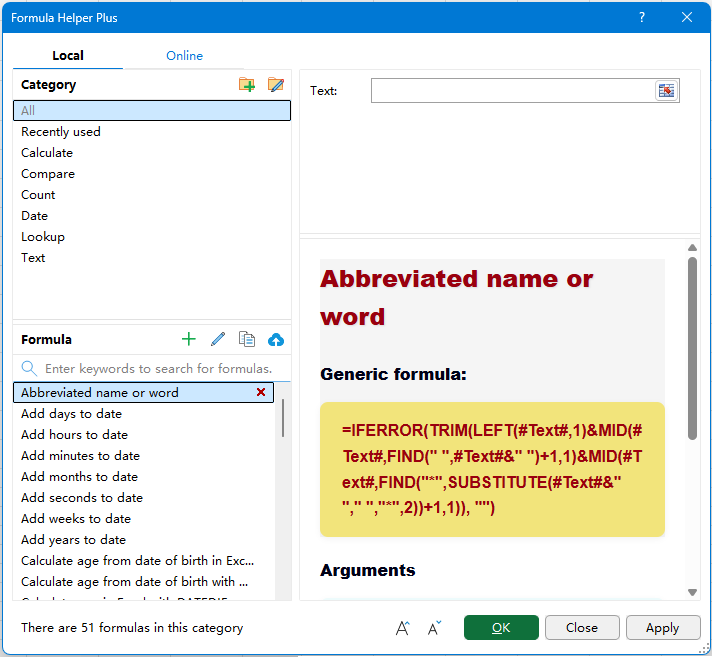Increase font size icon
The width and height of the screenshot is (720, 657).
pyautogui.click(x=403, y=628)
